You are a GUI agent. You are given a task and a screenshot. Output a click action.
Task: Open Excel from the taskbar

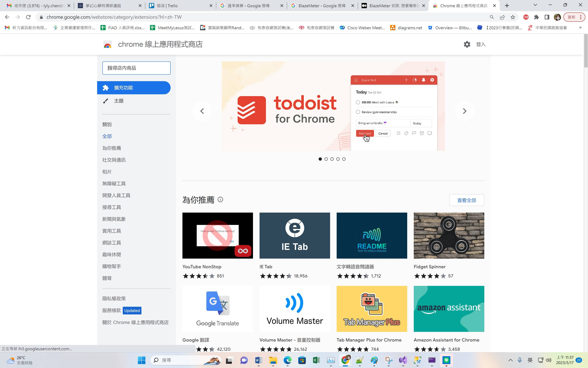click(316, 360)
